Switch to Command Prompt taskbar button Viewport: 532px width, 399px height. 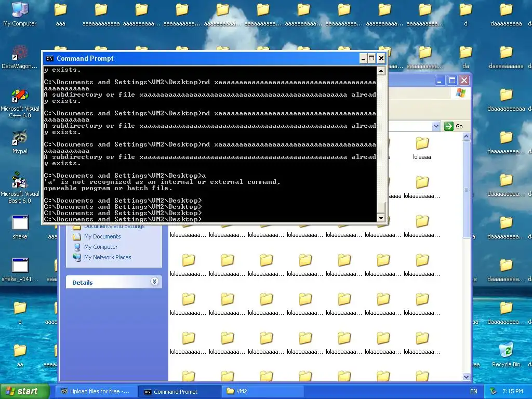pos(180,392)
